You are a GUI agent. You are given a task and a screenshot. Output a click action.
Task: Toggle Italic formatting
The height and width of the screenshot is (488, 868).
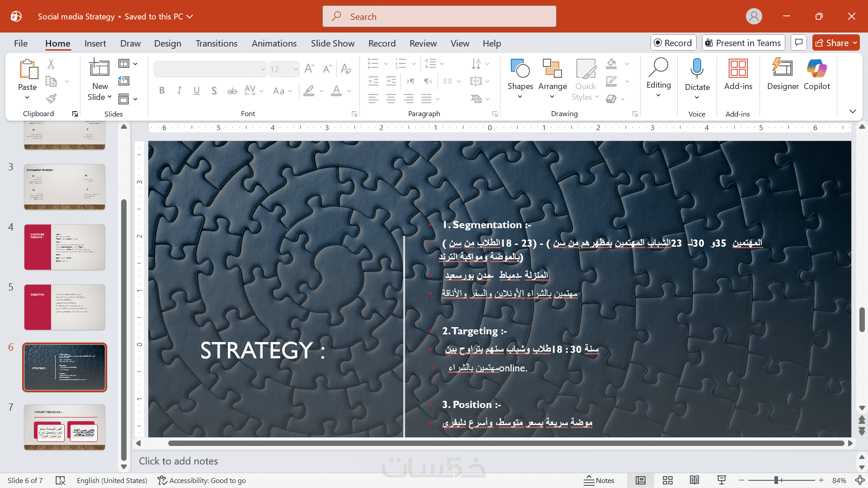click(179, 91)
